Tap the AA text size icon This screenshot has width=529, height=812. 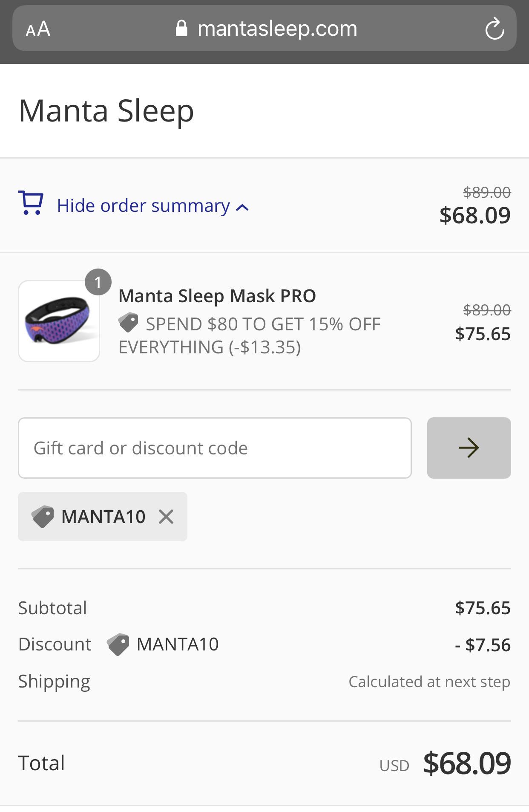(x=37, y=29)
